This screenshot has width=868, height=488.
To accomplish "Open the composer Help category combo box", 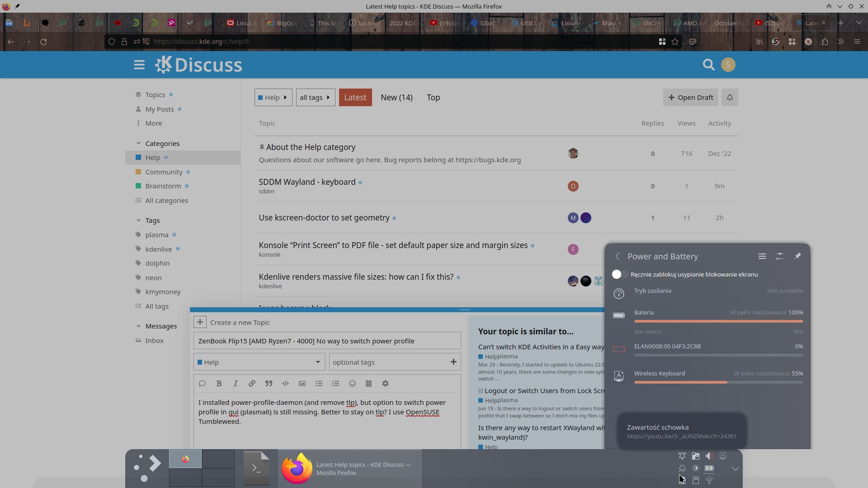I will (259, 362).
